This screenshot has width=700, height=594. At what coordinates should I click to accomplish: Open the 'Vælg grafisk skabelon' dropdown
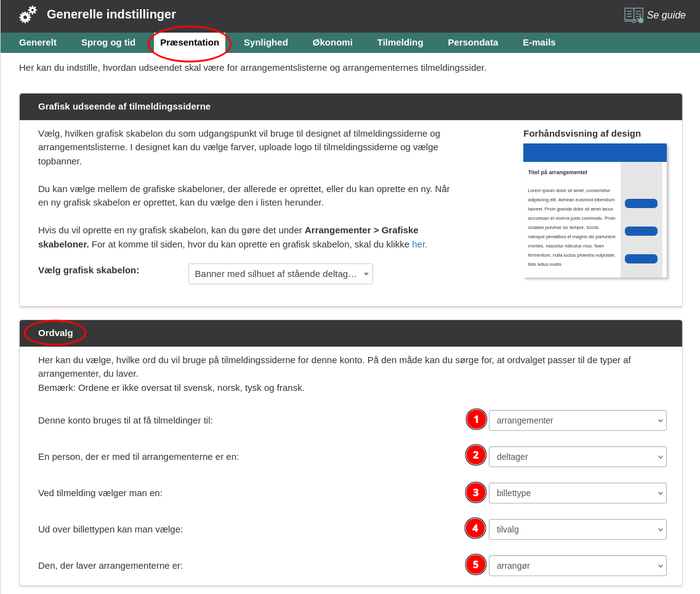(280, 274)
